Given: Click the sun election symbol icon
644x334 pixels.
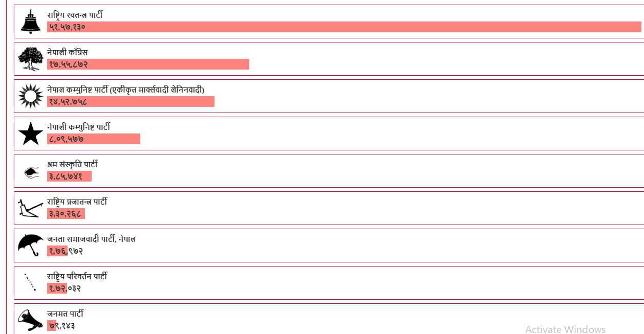Looking at the screenshot, I should click(x=30, y=96).
